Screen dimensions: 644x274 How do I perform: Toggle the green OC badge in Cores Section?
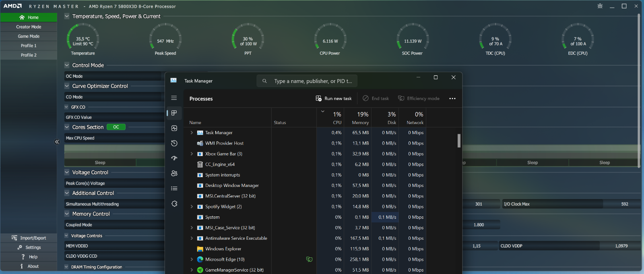116,127
